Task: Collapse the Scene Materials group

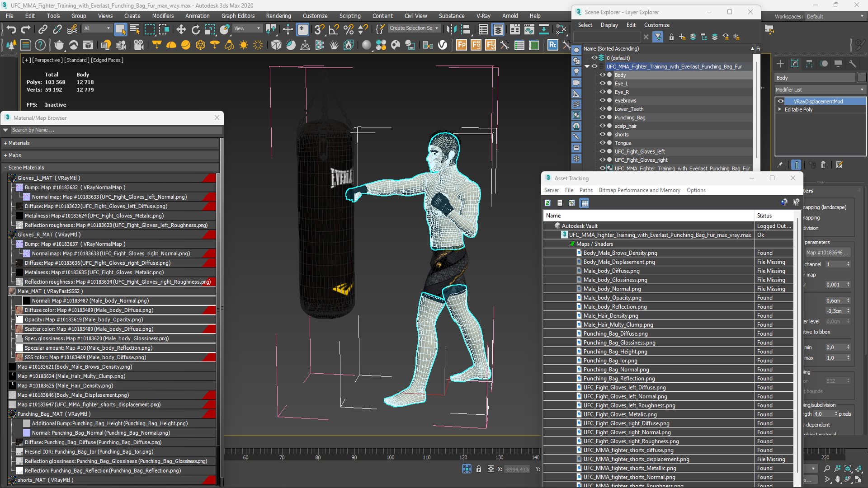Action: click(x=6, y=168)
